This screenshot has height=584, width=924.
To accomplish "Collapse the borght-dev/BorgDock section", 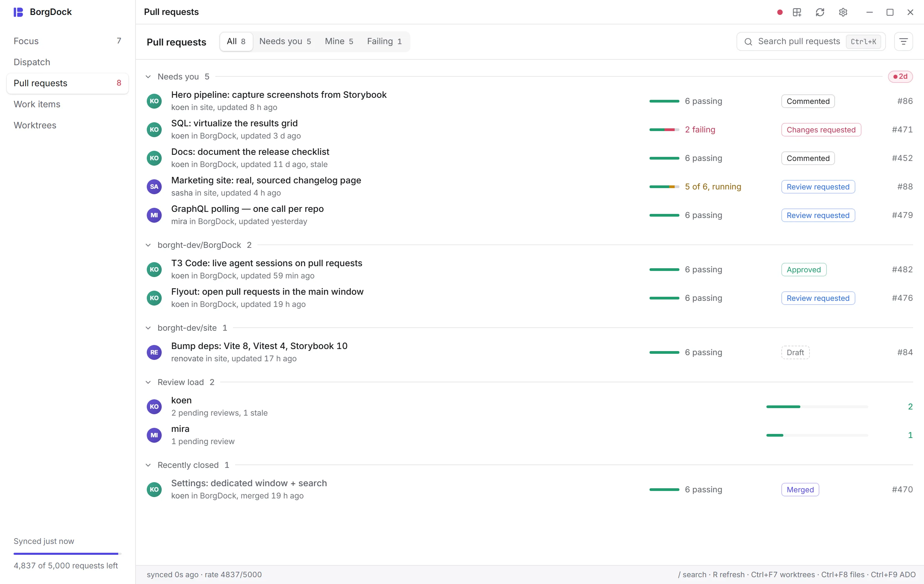I will (148, 245).
